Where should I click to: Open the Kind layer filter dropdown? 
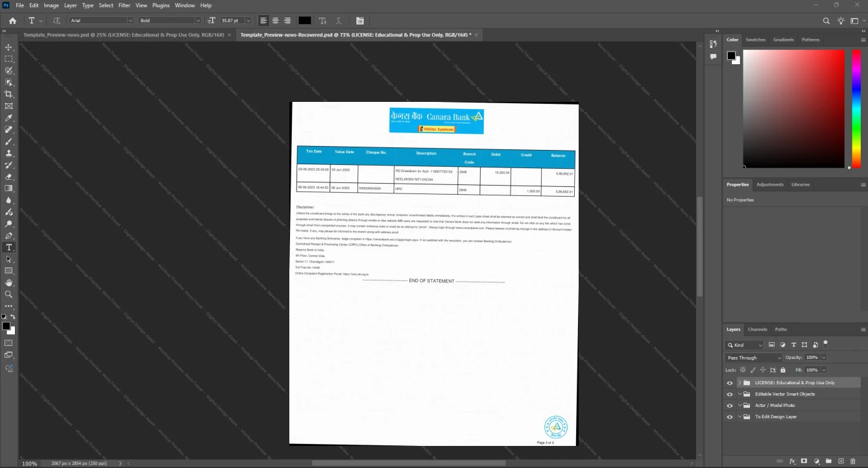744,345
